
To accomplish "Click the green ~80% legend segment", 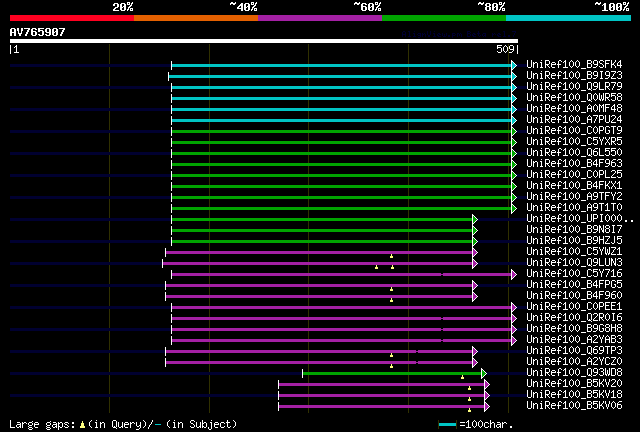I will [444, 18].
